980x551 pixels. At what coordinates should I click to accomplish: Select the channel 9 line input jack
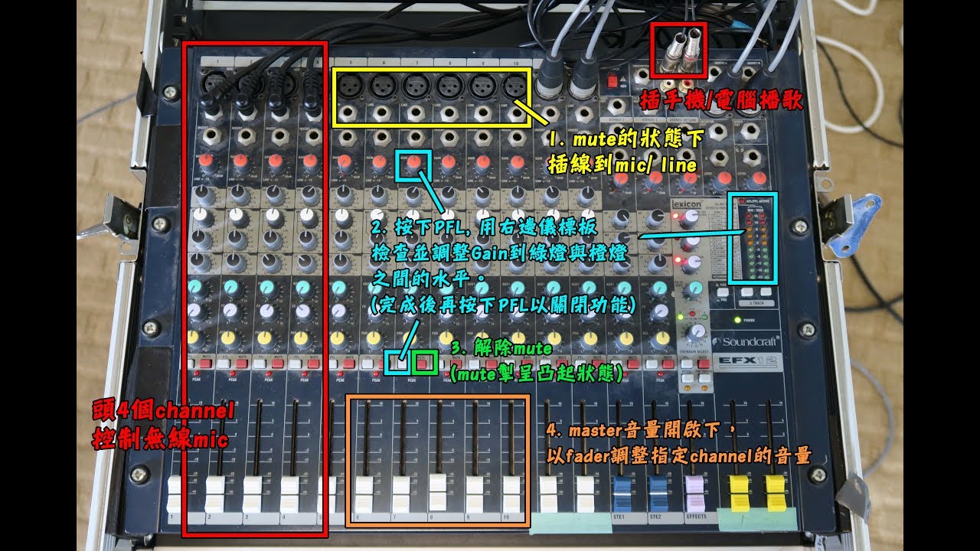483,115
